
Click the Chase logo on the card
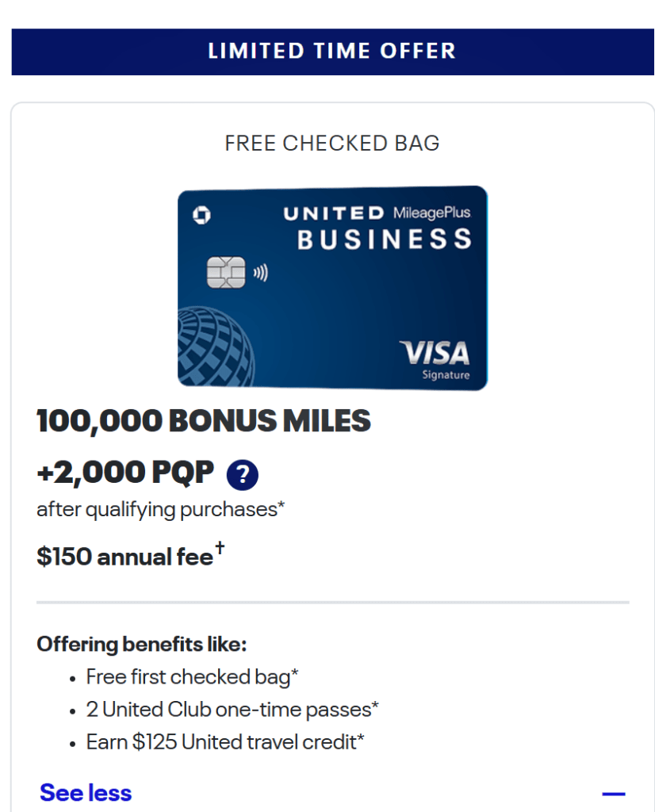pyautogui.click(x=201, y=216)
